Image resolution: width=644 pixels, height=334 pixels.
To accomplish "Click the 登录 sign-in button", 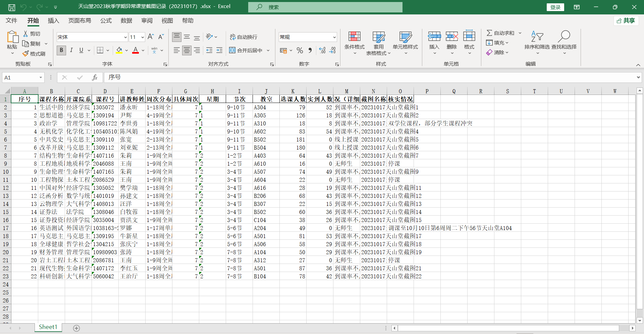I will [555, 7].
